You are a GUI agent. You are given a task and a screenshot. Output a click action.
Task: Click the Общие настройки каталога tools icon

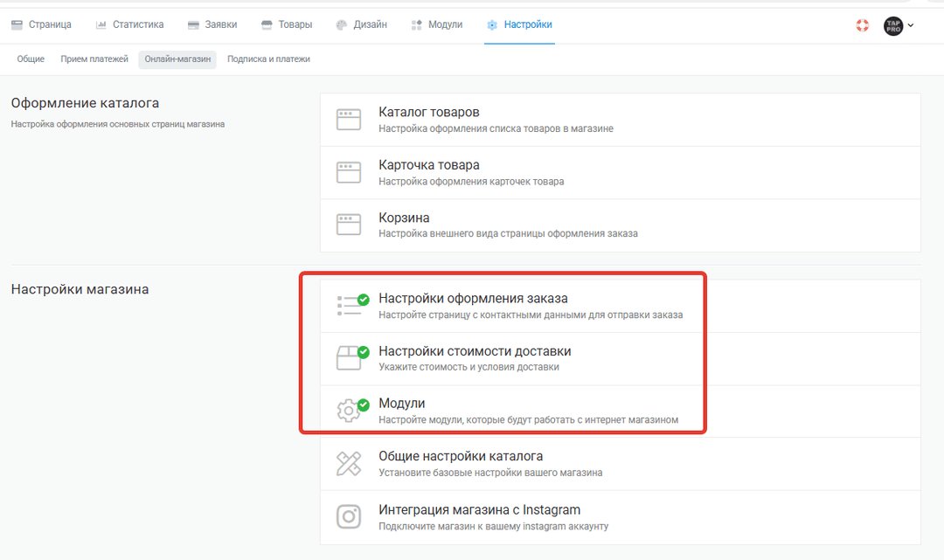point(349,463)
